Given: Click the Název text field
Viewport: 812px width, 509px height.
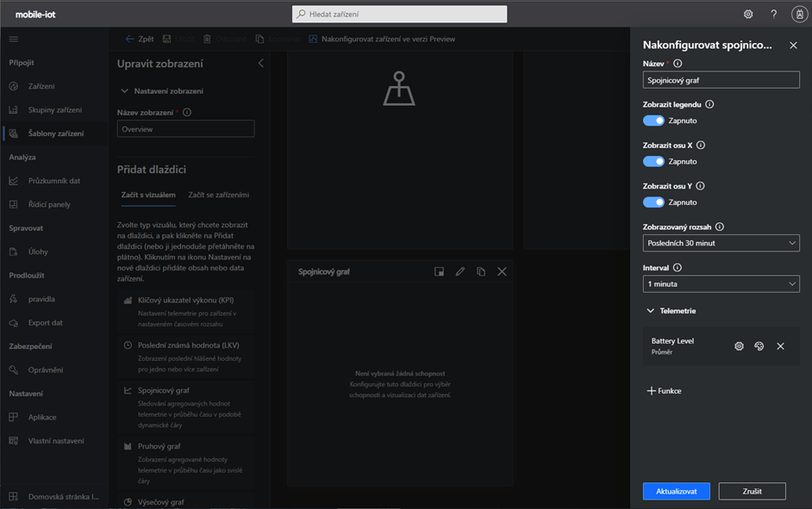Looking at the screenshot, I should (x=721, y=80).
